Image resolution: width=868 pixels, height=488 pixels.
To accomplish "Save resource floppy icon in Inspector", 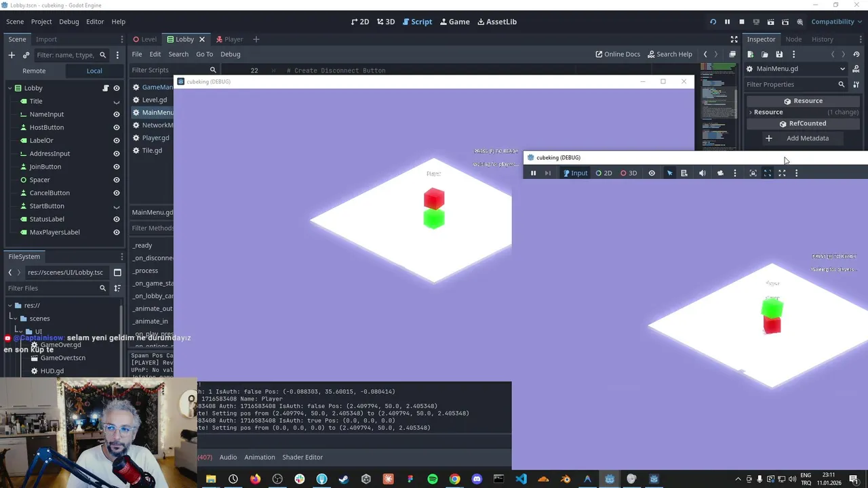I will 779,54.
